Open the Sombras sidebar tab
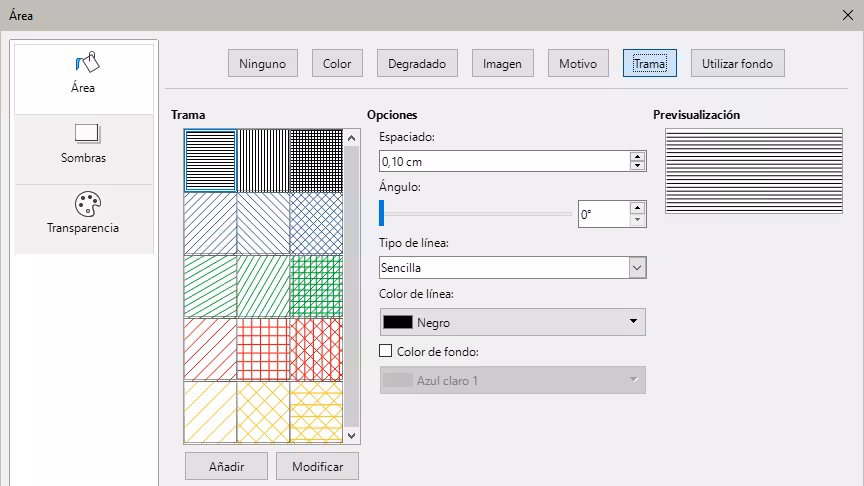The height and width of the screenshot is (486, 864). click(84, 149)
